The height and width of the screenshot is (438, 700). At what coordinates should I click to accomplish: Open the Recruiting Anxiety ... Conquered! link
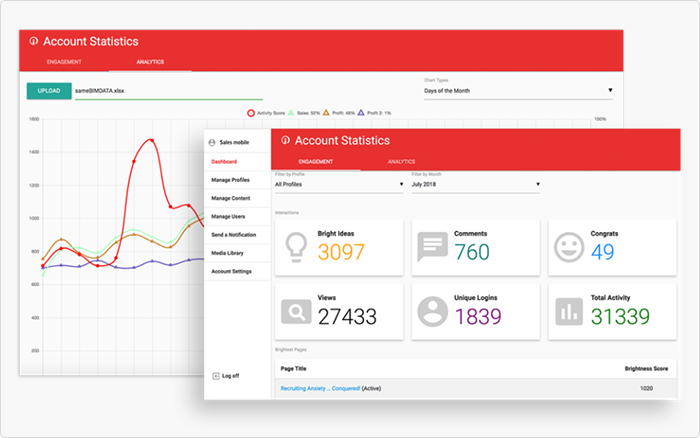click(320, 388)
